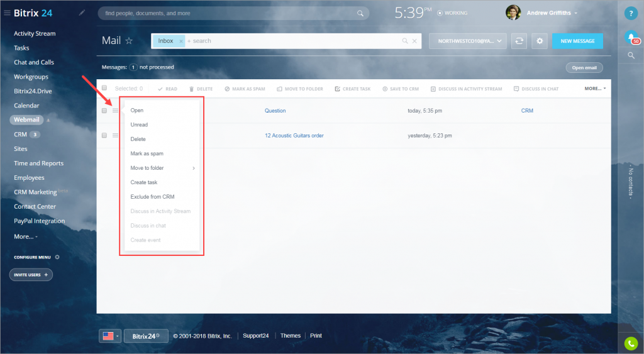Click the Open email button
644x354 pixels.
[x=584, y=68]
